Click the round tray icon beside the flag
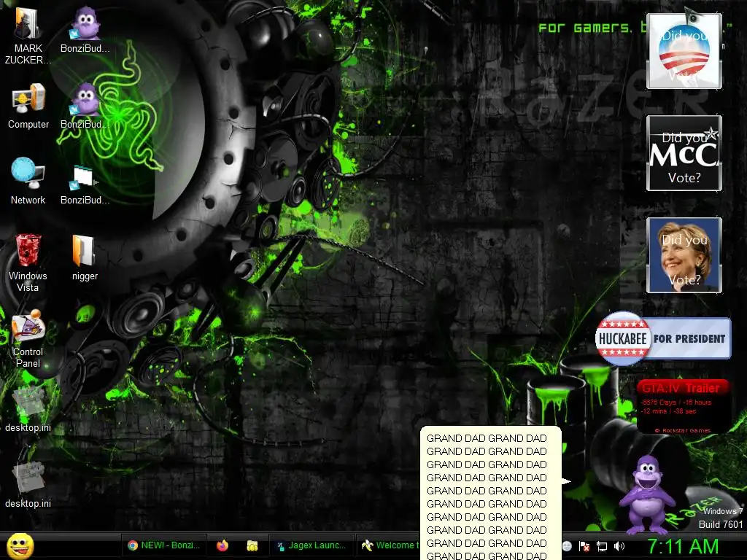The image size is (747, 560). 567,546
